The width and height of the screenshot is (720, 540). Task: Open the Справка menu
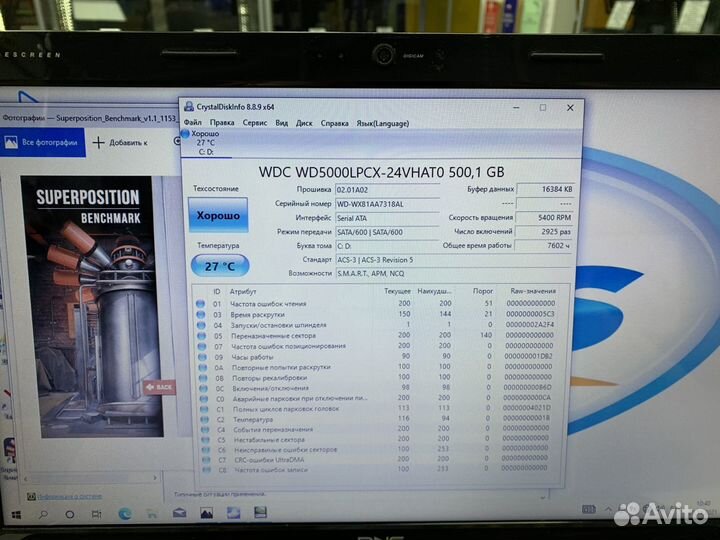335,123
